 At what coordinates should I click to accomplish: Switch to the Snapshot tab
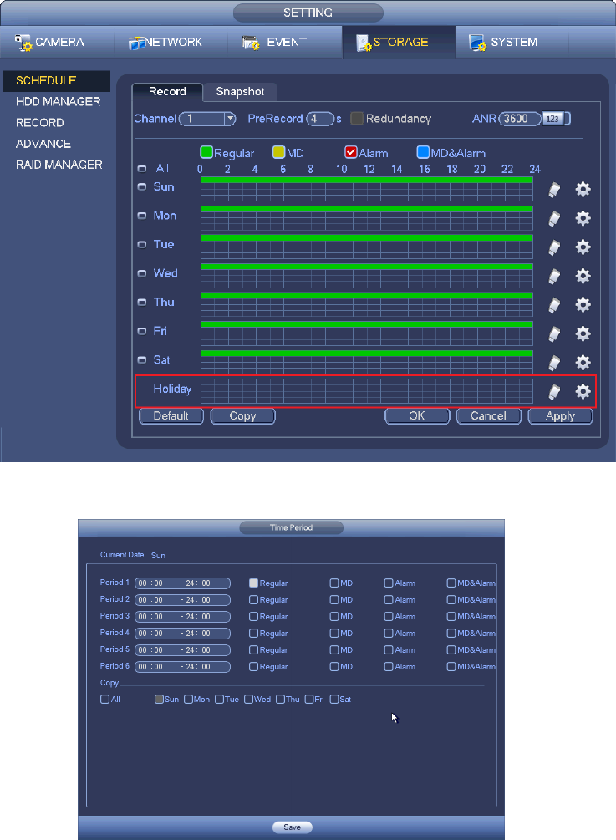[240, 91]
